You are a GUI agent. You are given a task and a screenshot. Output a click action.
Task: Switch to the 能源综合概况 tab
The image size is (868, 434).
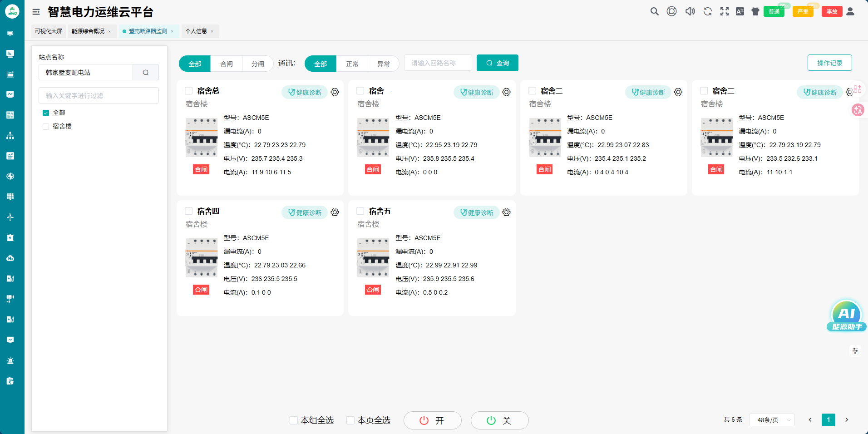click(88, 31)
